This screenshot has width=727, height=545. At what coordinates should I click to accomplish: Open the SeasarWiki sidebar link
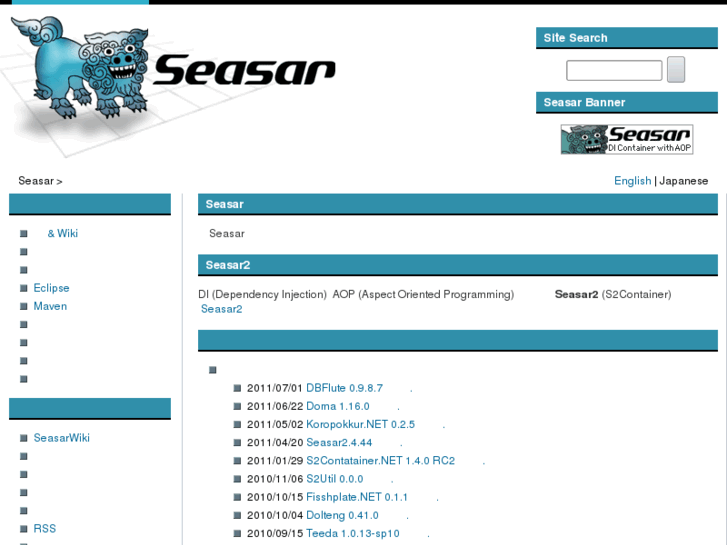[x=62, y=438]
